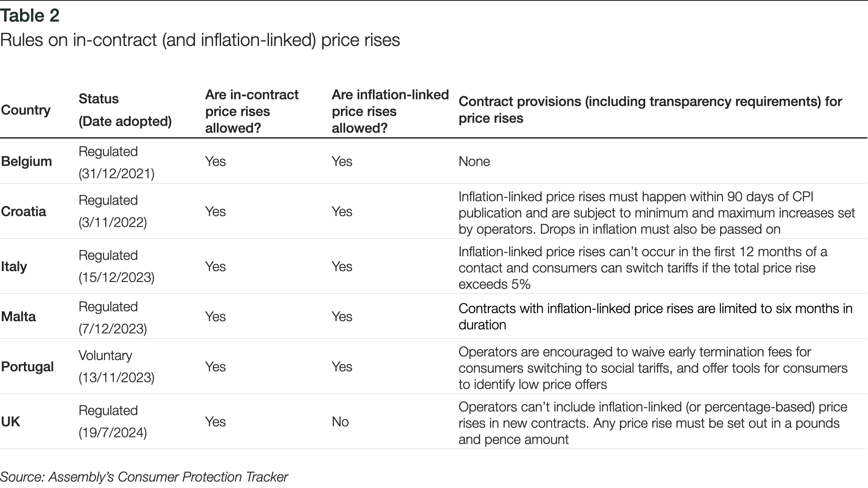Select the Country column header
This screenshot has width=868, height=488.
click(x=26, y=110)
